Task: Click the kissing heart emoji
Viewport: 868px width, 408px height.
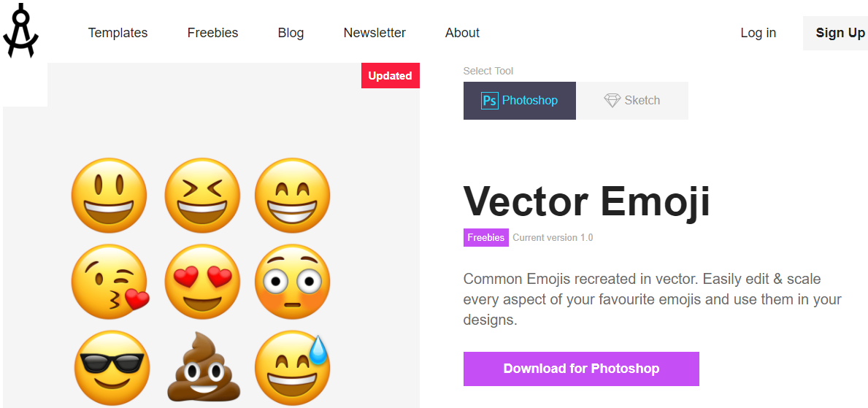Action: tap(110, 282)
